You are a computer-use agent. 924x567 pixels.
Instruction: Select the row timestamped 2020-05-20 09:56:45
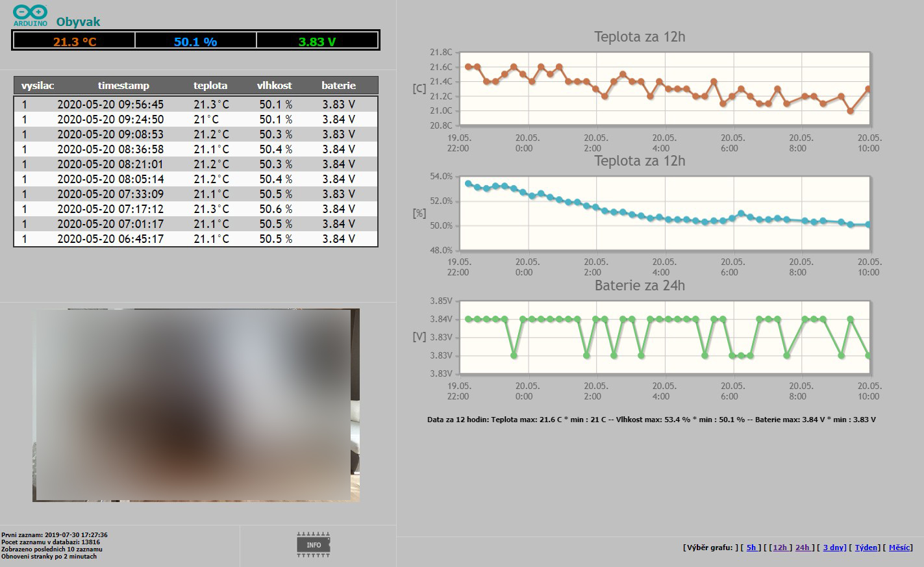[110, 105]
